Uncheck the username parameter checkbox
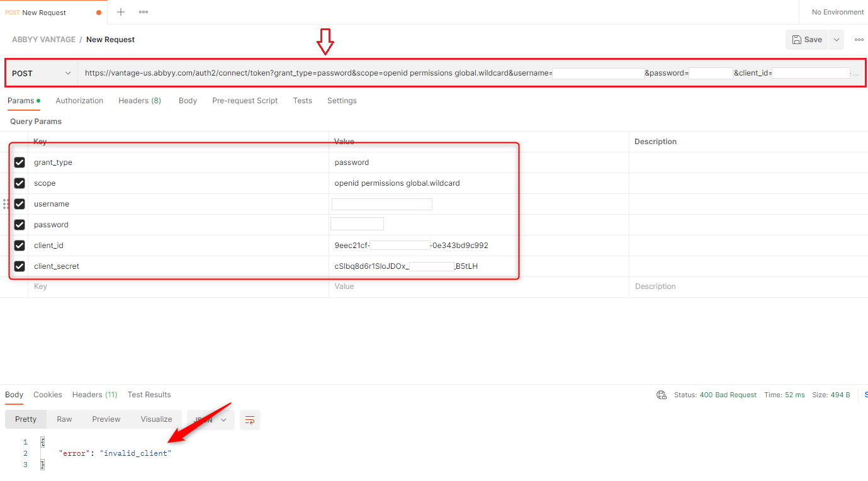The height and width of the screenshot is (481, 868). [20, 204]
